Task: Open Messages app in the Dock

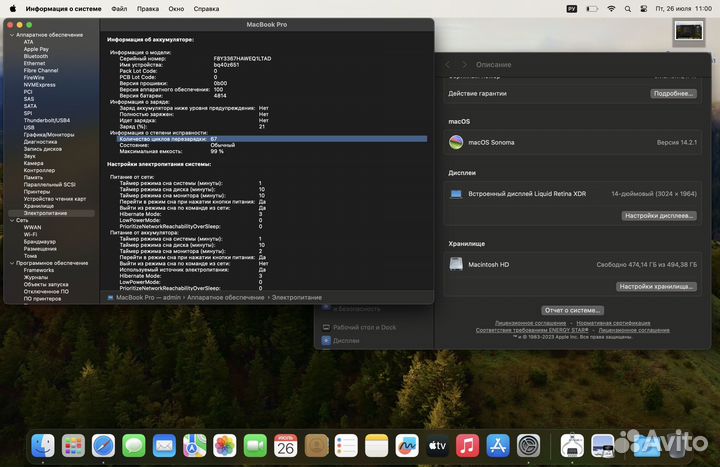Action: tap(134, 445)
